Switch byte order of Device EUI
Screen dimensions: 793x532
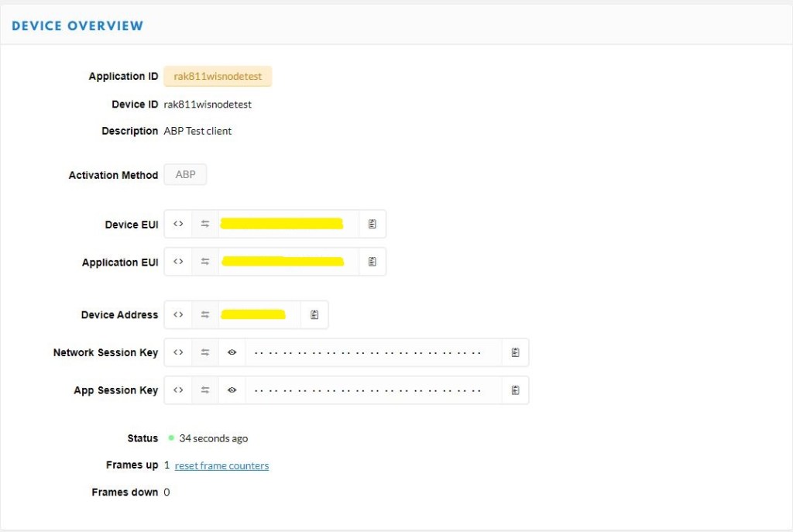coord(205,224)
